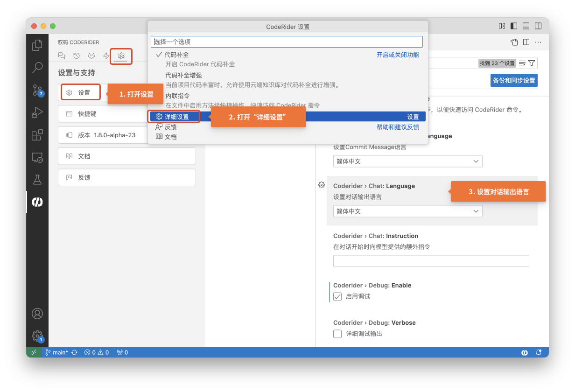The width and height of the screenshot is (575, 392).
Task: Click the main* branch in status bar
Action: coord(56,352)
